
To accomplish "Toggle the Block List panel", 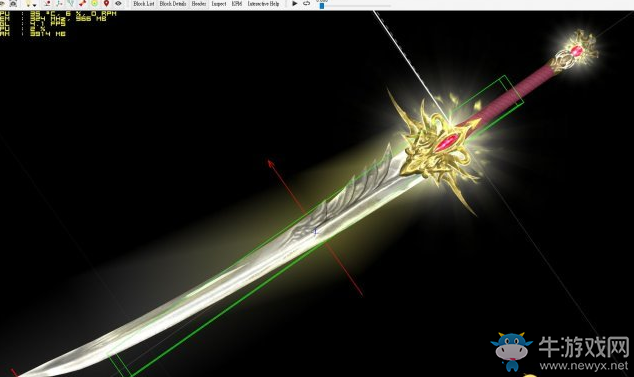I will pyautogui.click(x=144, y=4).
